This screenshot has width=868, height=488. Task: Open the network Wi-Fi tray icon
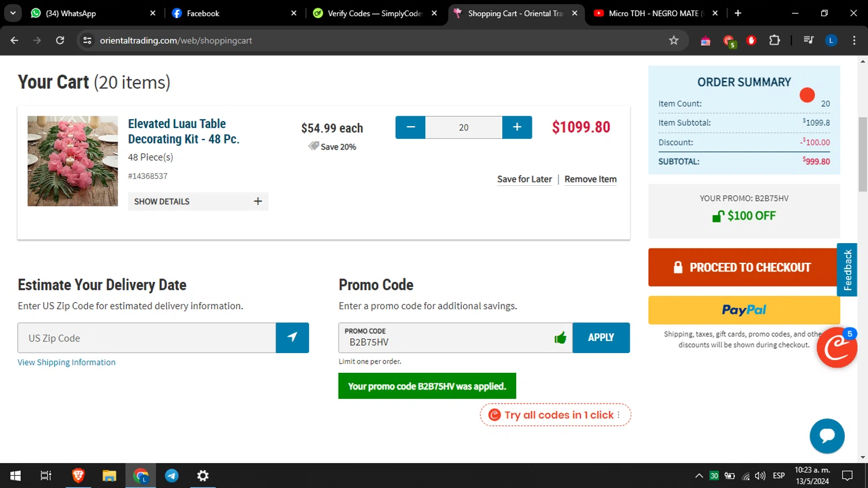coord(746,476)
